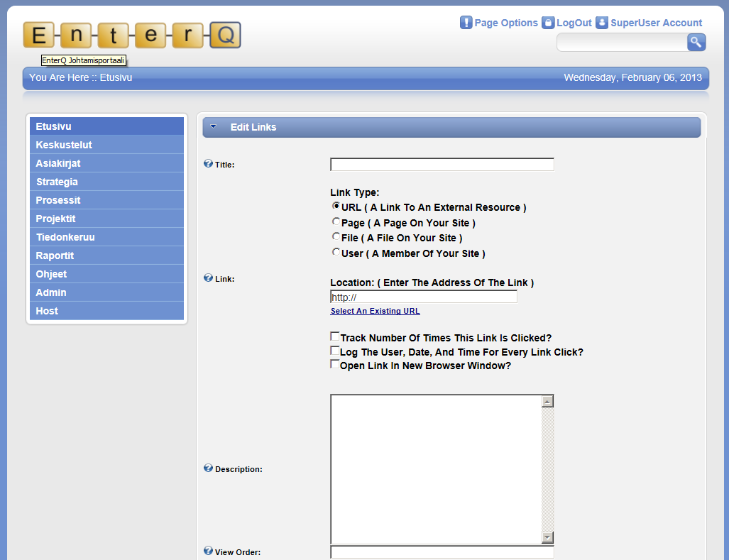Open the Admin menu item
The height and width of the screenshot is (560, 729).
(x=107, y=292)
